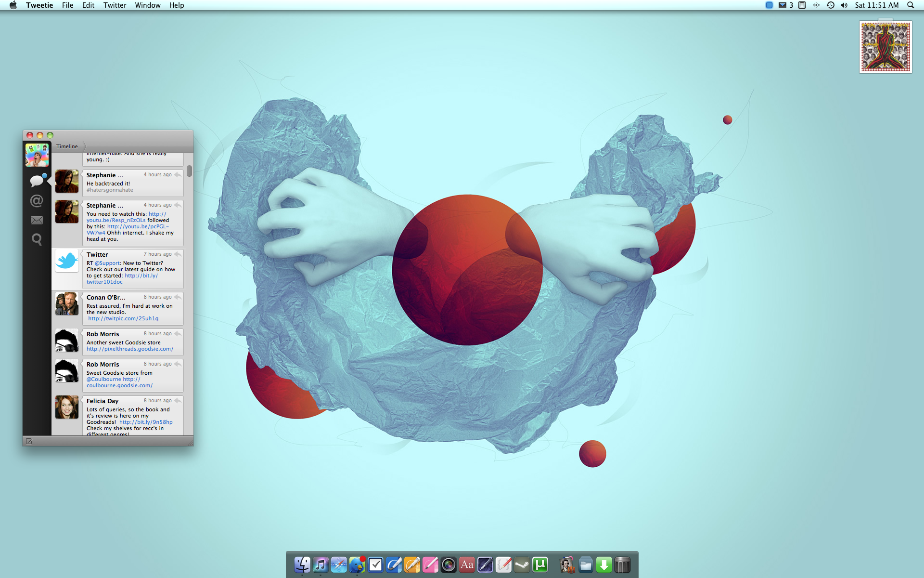The height and width of the screenshot is (578, 924).
Task: Reply to the Twitter tweet from 7 hours ago
Action: [178, 254]
